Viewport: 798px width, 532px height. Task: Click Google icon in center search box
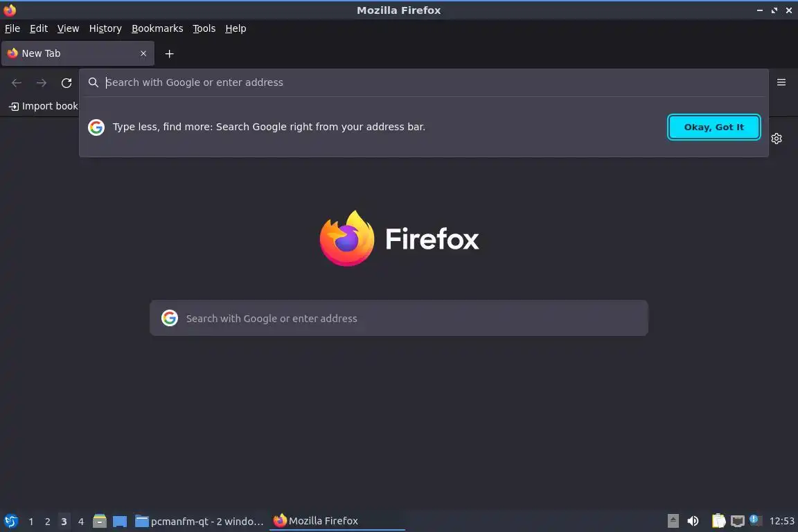[170, 318]
